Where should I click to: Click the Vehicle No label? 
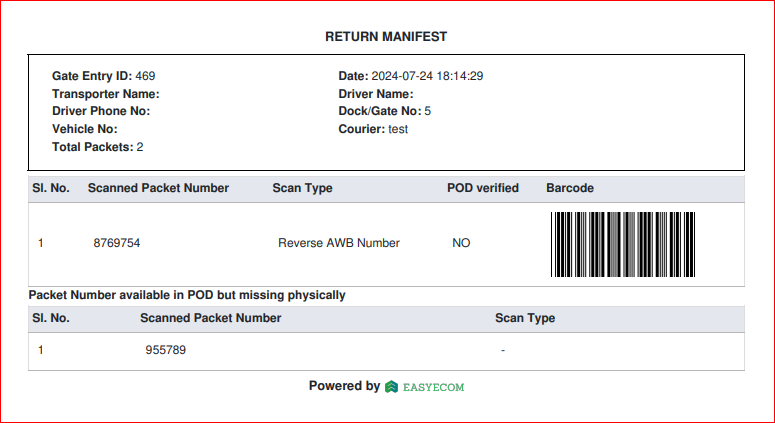coord(85,129)
